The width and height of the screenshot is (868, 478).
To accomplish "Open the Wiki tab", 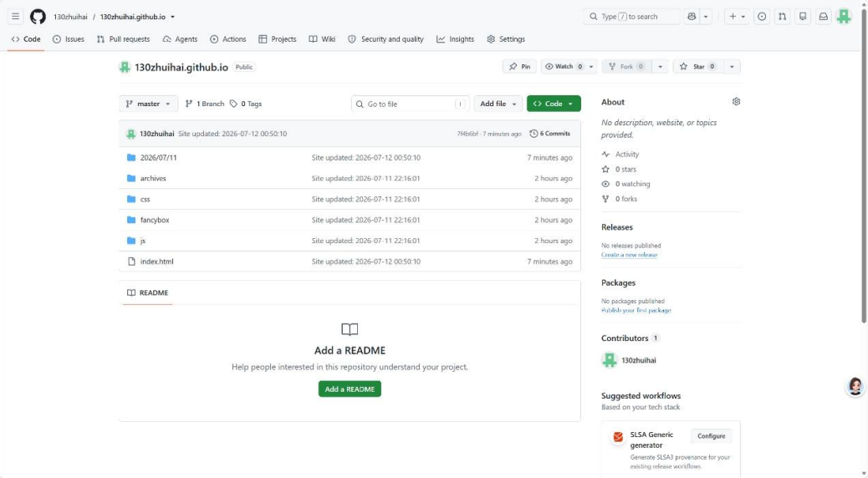I will 322,39.
